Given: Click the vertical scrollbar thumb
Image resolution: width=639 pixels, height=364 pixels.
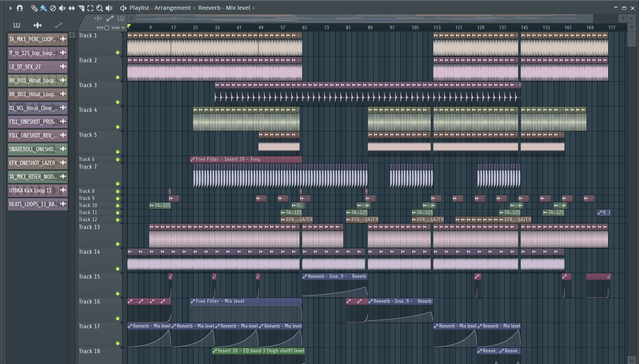Looking at the screenshot, I should point(631,39).
